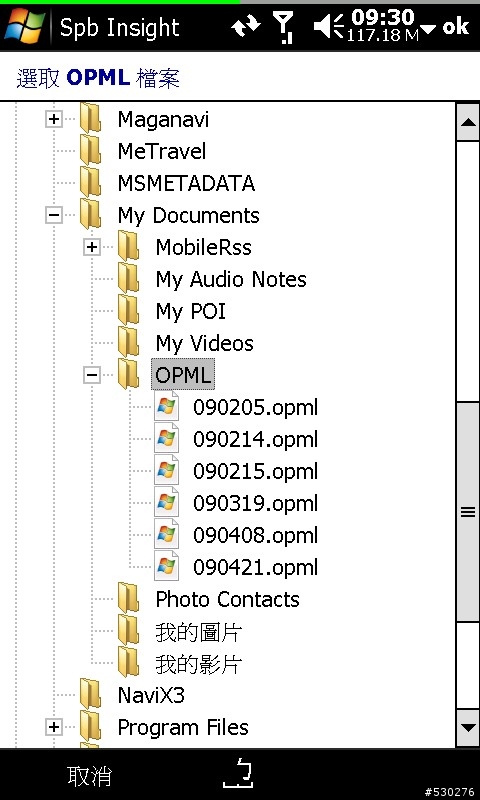Select the My Documents label
Viewport: 480px width, 800px height.
coord(188,216)
